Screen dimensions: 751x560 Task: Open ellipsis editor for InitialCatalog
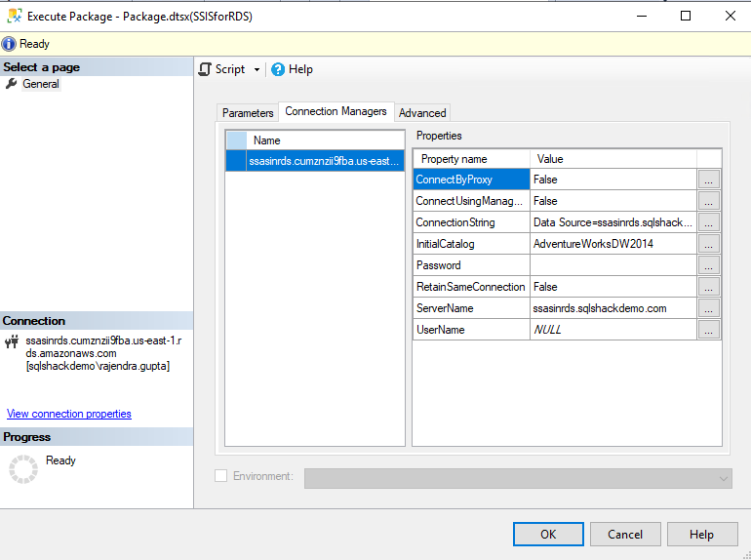(709, 244)
